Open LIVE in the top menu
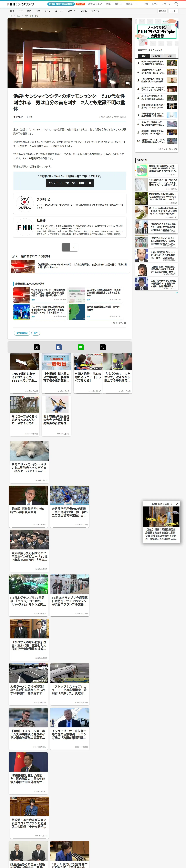This screenshot has width=186, height=868. point(155,4)
